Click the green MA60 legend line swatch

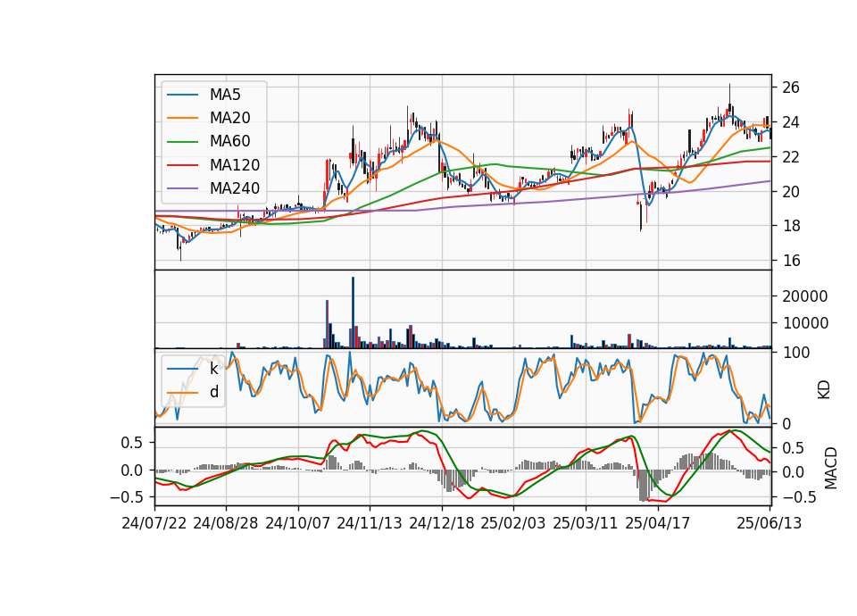click(182, 142)
